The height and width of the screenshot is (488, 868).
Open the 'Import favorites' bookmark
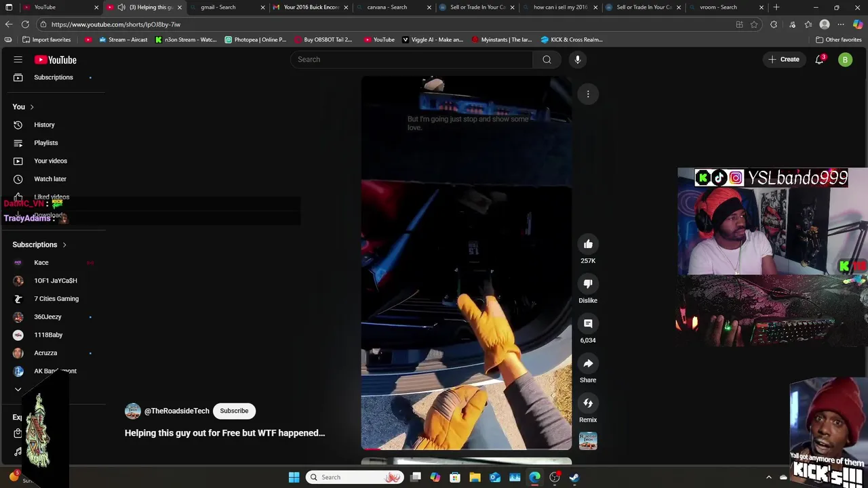[x=46, y=40]
